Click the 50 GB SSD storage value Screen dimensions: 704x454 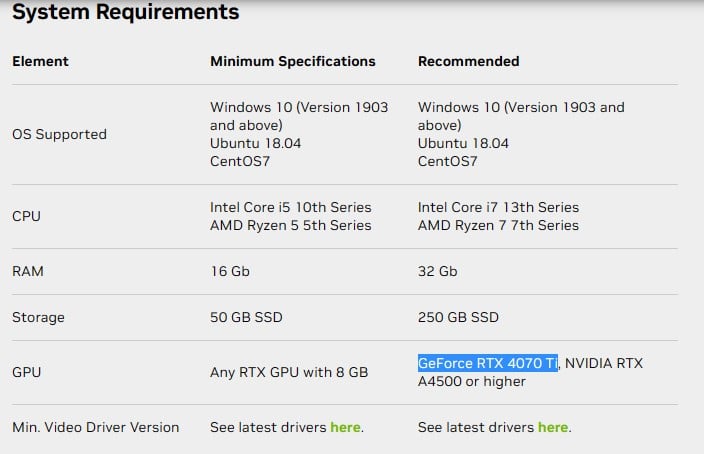[246, 317]
